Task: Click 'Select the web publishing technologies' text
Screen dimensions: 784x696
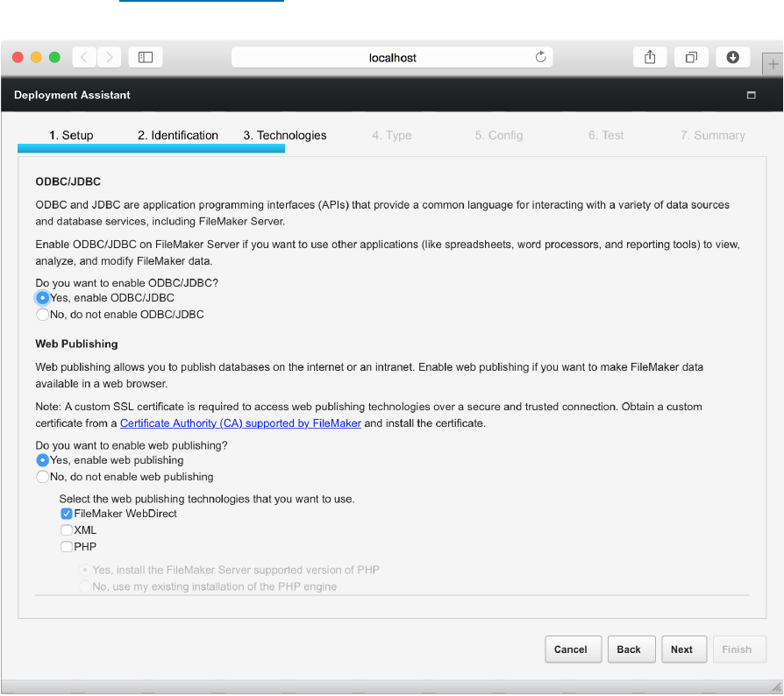Action: pyautogui.click(x=207, y=499)
